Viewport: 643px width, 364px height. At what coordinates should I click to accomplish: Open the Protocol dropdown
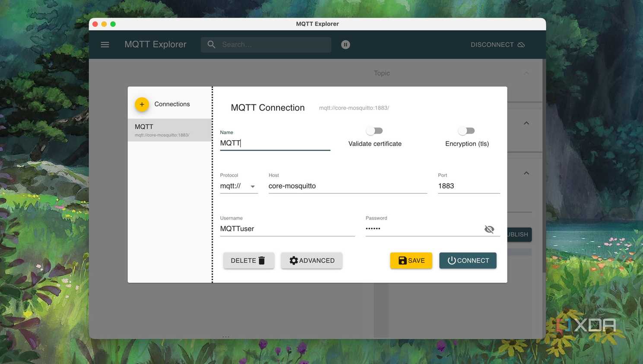click(253, 186)
